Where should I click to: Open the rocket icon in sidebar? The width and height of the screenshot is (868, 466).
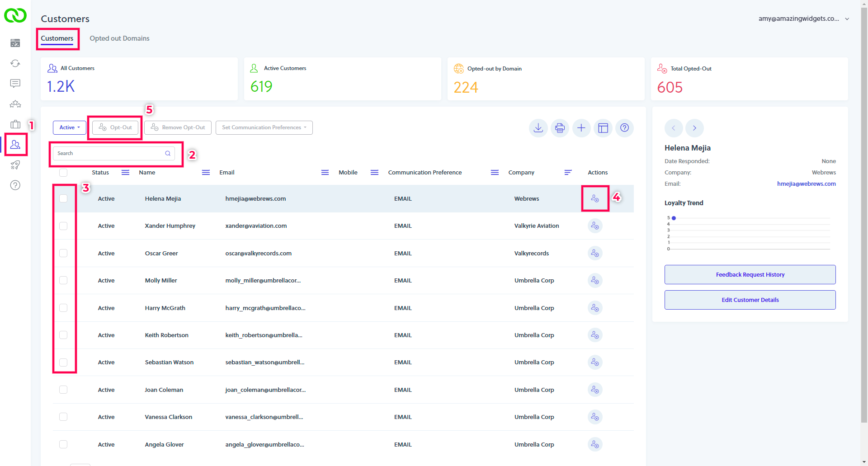click(x=15, y=165)
